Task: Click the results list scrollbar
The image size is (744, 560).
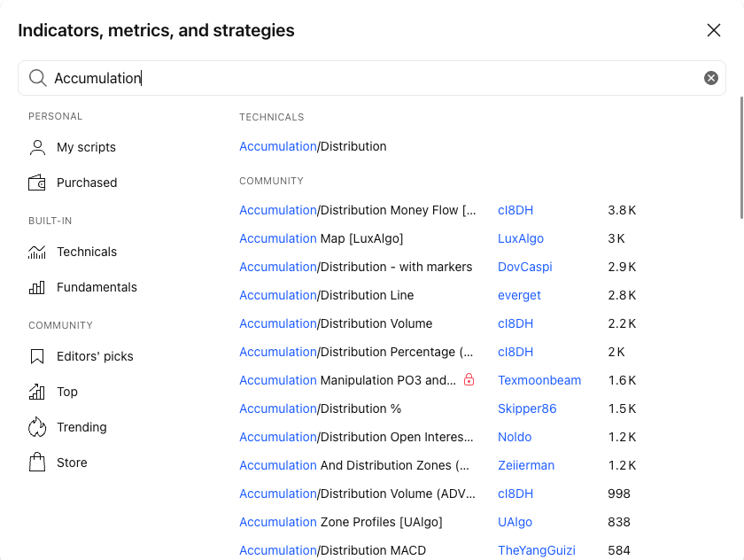Action: (740, 158)
